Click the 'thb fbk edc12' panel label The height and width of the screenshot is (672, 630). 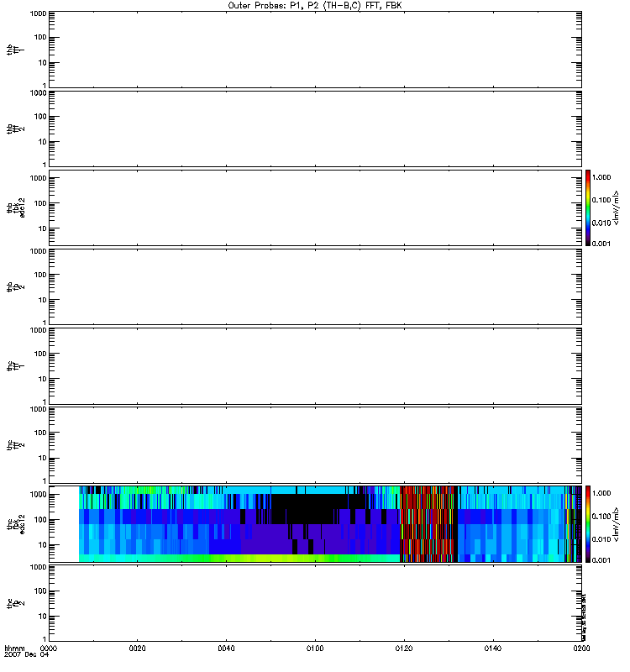(x=15, y=207)
